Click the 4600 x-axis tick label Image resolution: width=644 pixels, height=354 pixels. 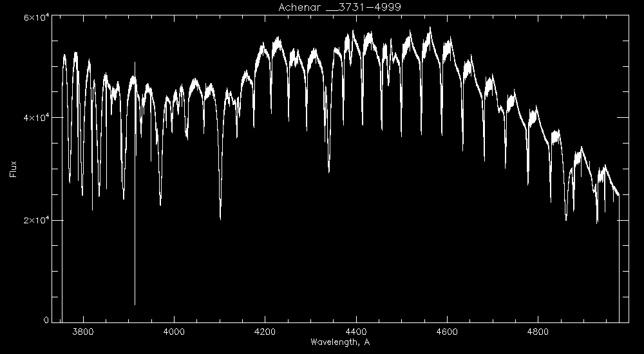(x=447, y=331)
